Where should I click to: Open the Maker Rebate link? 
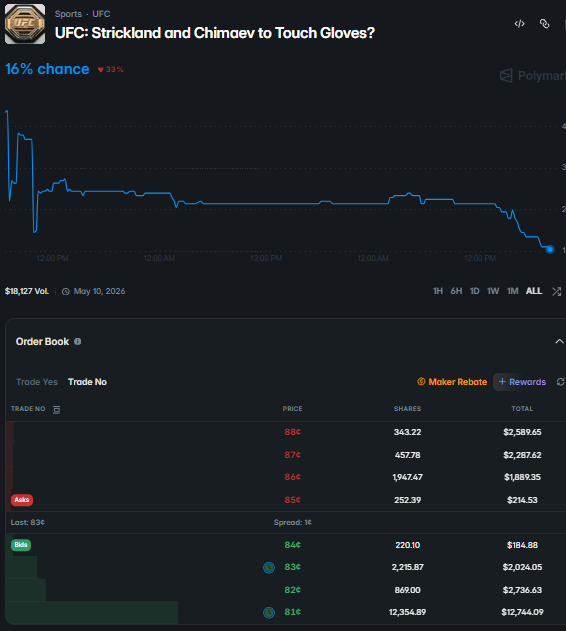[452, 382]
